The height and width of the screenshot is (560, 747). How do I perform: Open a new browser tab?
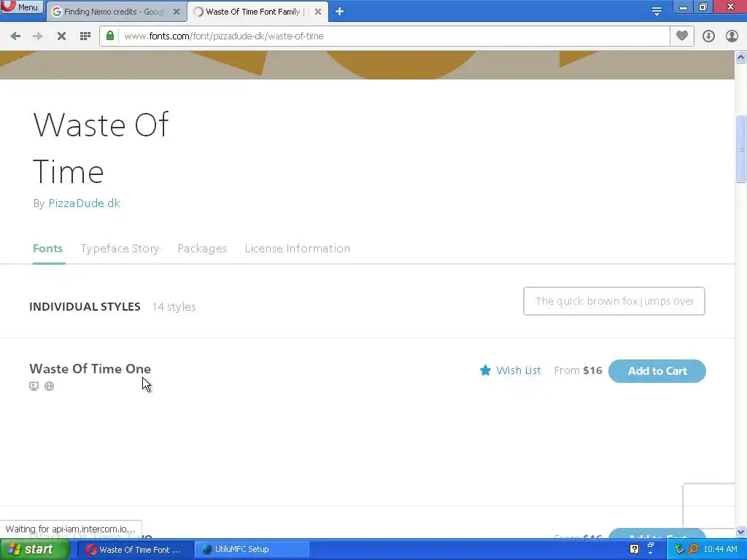[x=339, y=12]
